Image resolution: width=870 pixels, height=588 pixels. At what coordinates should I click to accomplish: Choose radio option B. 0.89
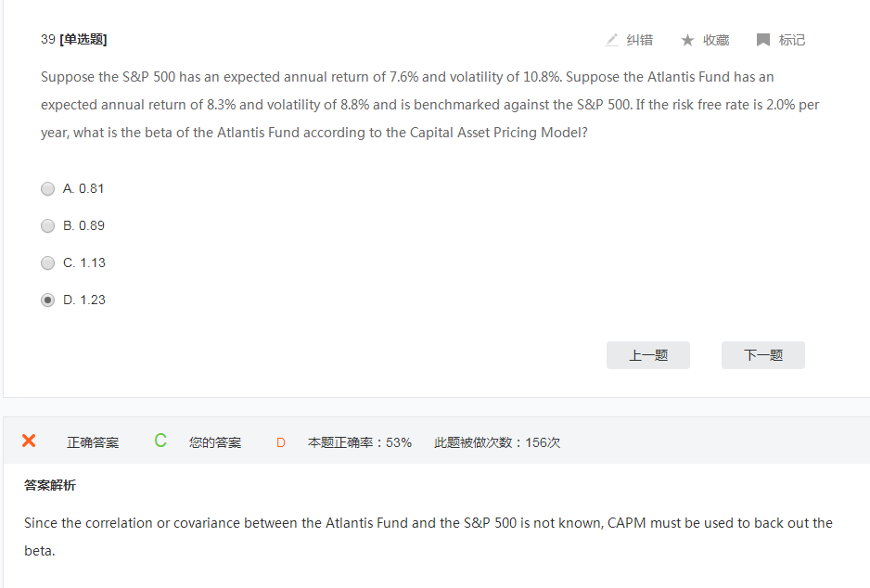[x=48, y=226]
